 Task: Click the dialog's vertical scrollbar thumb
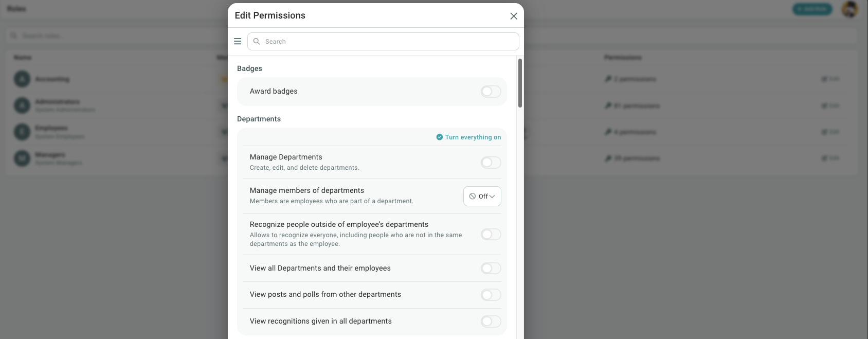point(520,82)
